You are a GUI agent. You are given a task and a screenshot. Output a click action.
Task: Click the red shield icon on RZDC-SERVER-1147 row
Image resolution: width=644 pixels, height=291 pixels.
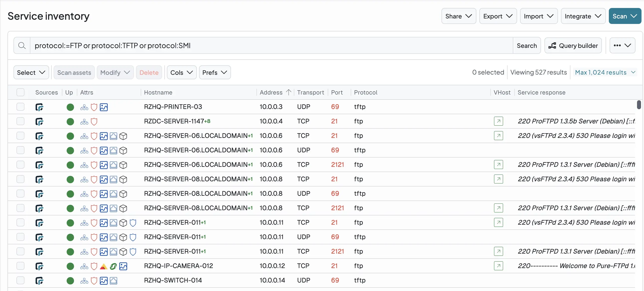pyautogui.click(x=94, y=121)
